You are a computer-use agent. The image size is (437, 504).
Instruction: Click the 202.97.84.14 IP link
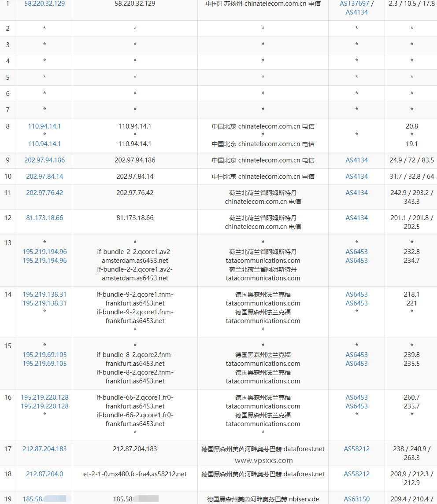point(44,177)
